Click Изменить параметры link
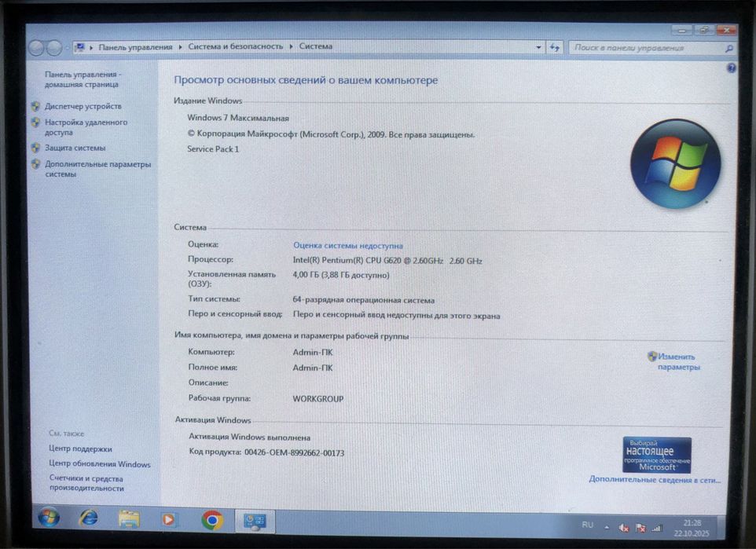 (x=678, y=361)
